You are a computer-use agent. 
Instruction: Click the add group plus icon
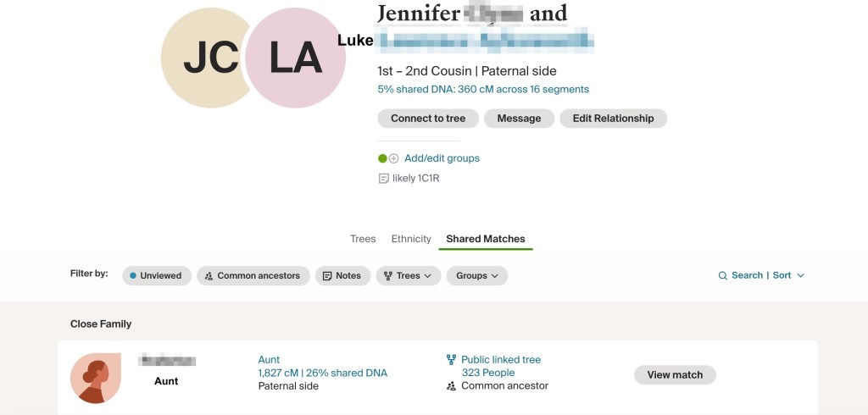(x=393, y=158)
